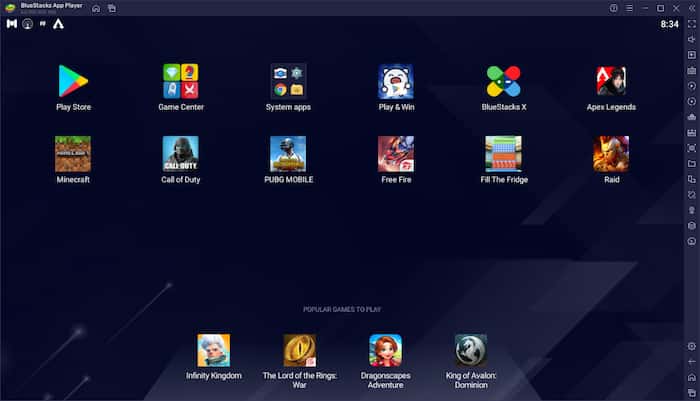Click the round notification icon in status bar
The width and height of the screenshot is (700, 401).
coord(28,24)
